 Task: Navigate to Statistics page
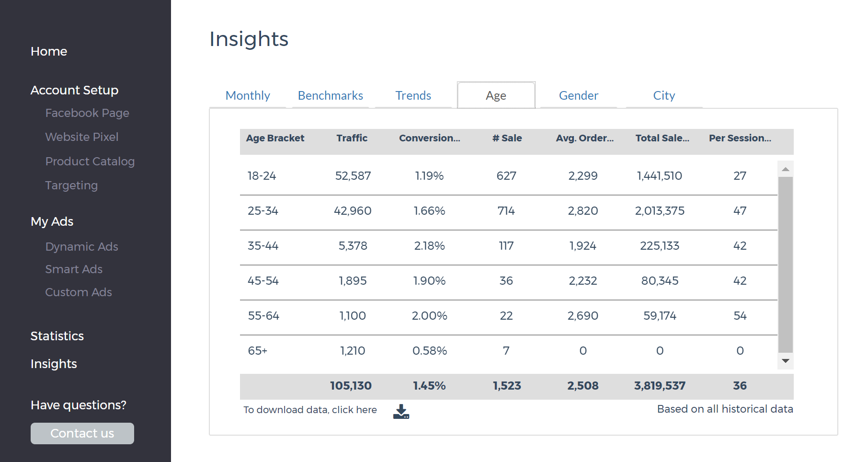point(57,336)
